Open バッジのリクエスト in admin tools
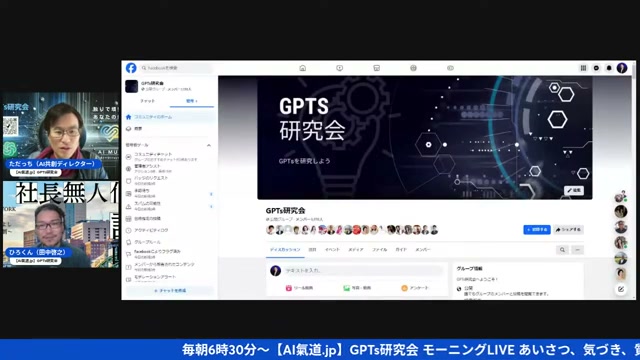640x360 pixels. tap(169, 180)
